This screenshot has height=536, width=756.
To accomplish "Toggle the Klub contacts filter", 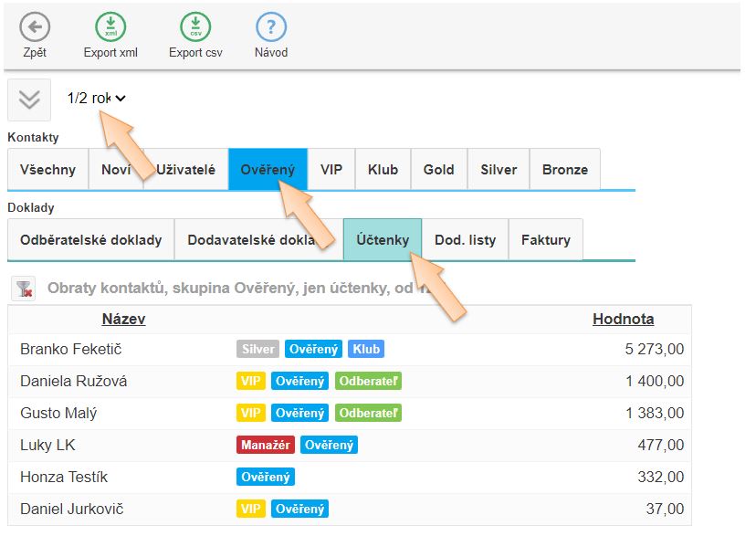I will pos(383,170).
